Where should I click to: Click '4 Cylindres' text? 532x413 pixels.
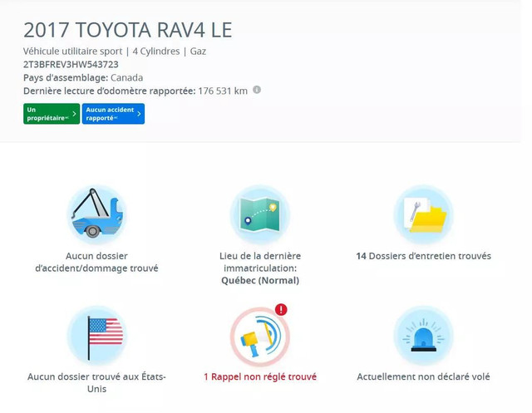click(x=156, y=52)
